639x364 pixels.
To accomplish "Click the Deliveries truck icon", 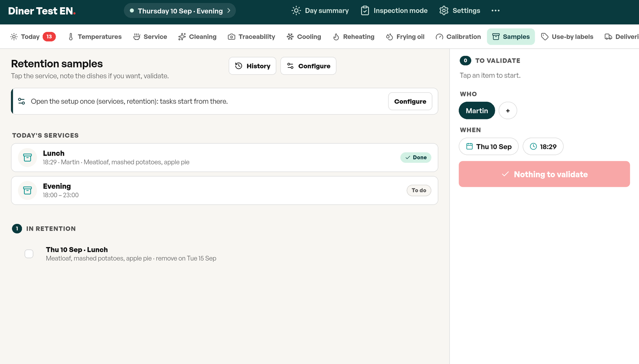I will pyautogui.click(x=608, y=37).
